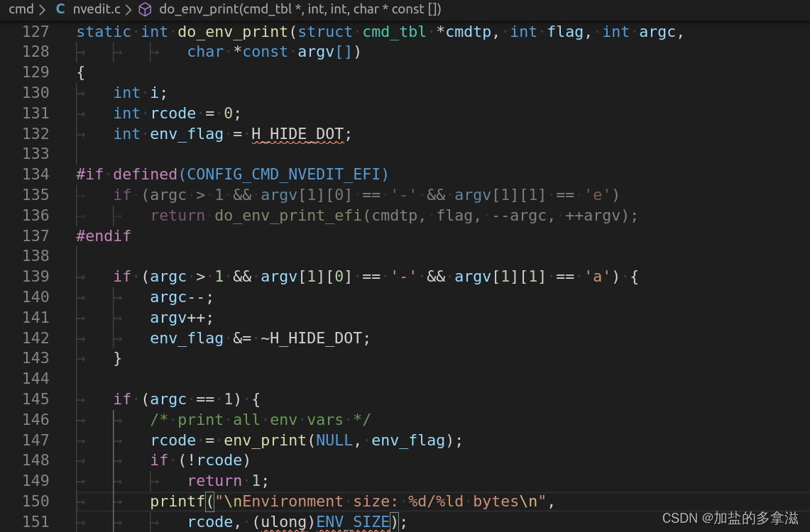The width and height of the screenshot is (810, 532).
Task: Expand the chevron after nvedit.c breadcrumb
Action: (x=128, y=9)
